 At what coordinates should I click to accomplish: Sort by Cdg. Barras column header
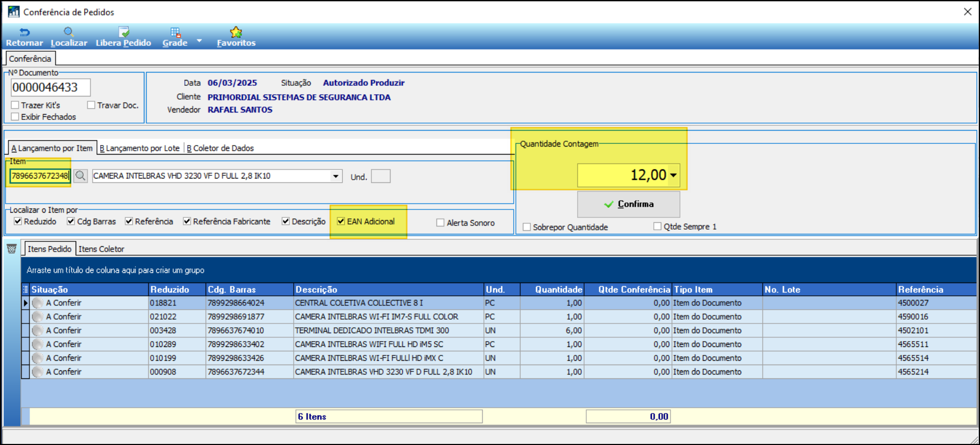249,289
